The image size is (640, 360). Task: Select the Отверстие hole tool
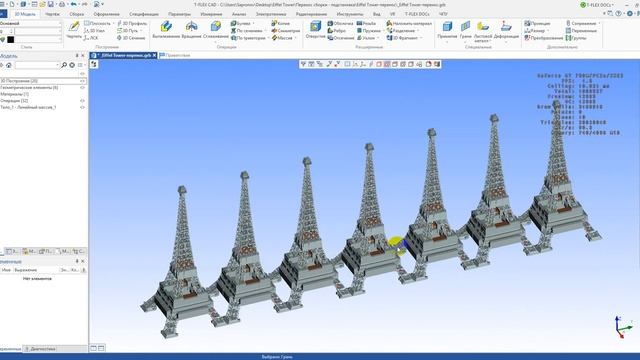coord(316,29)
